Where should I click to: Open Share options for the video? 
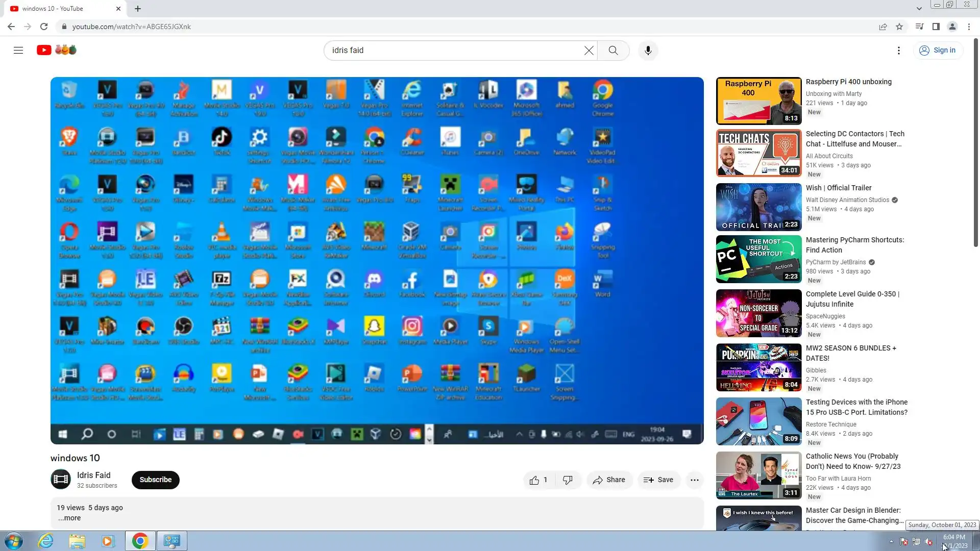click(609, 480)
